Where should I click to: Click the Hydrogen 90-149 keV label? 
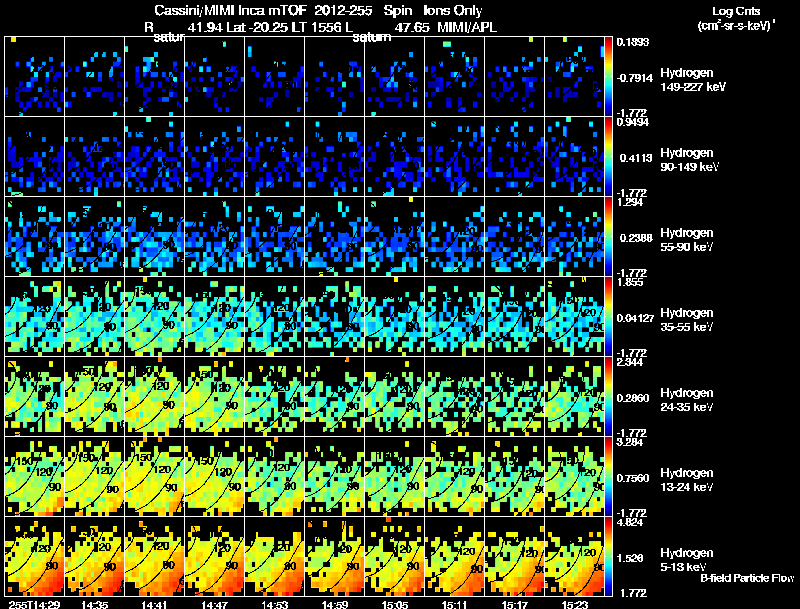[689, 160]
